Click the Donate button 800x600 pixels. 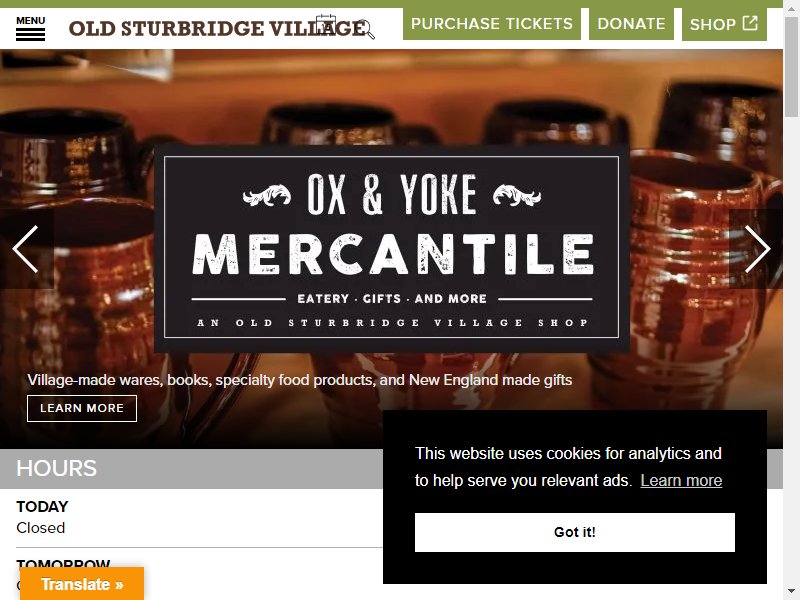tap(631, 23)
